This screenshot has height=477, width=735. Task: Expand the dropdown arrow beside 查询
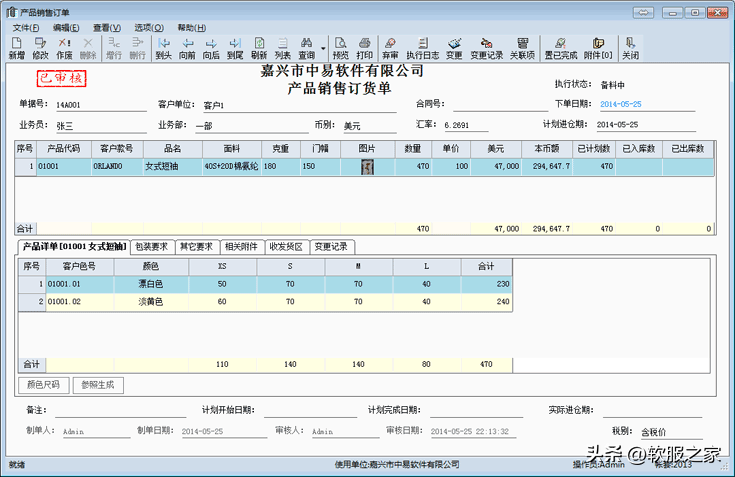click(324, 48)
